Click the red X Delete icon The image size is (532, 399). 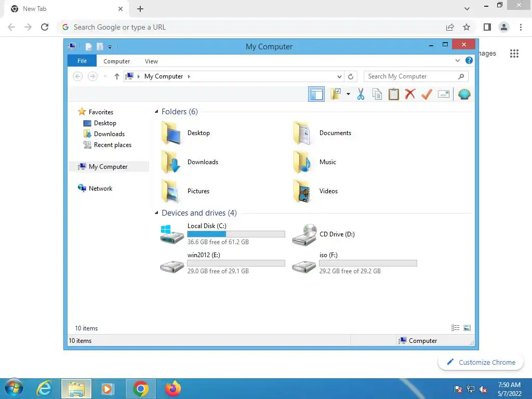[410, 94]
